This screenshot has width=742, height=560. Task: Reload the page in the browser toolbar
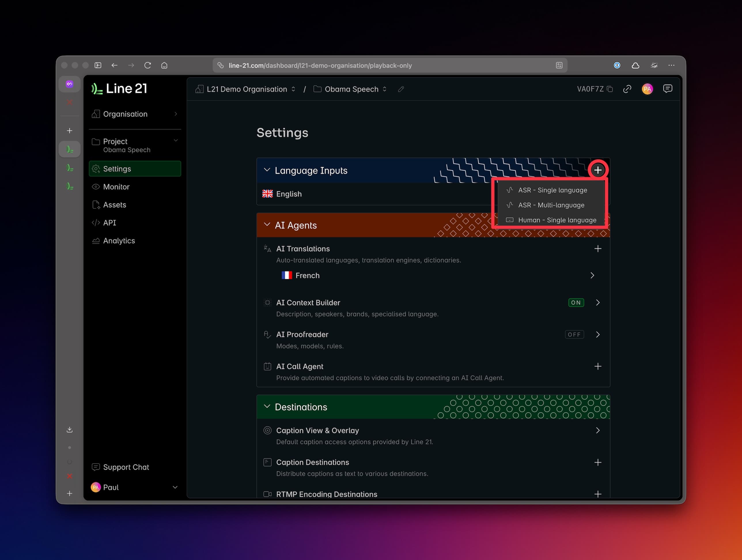[x=147, y=65]
